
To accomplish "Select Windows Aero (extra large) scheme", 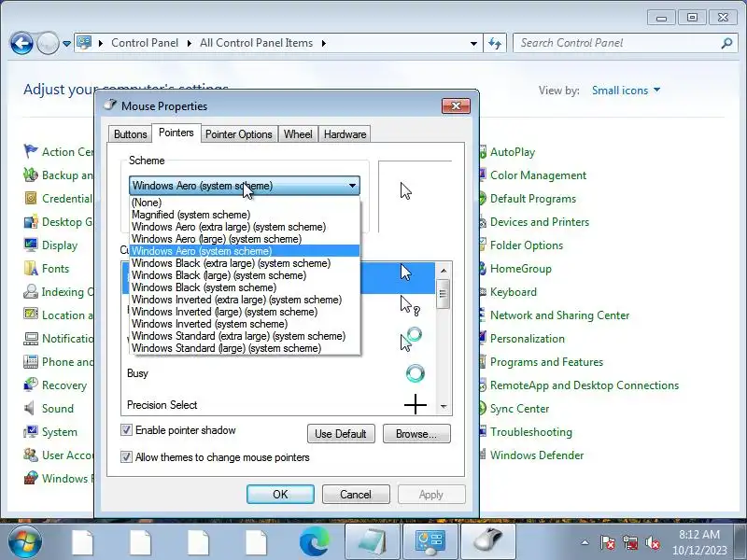I will pyautogui.click(x=245, y=227).
